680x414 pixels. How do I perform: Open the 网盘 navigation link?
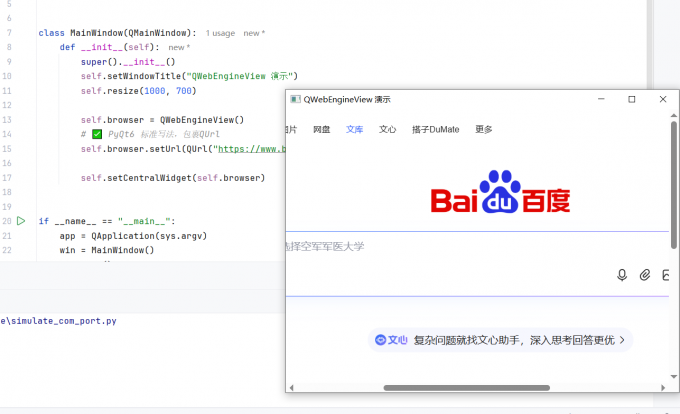pos(322,129)
